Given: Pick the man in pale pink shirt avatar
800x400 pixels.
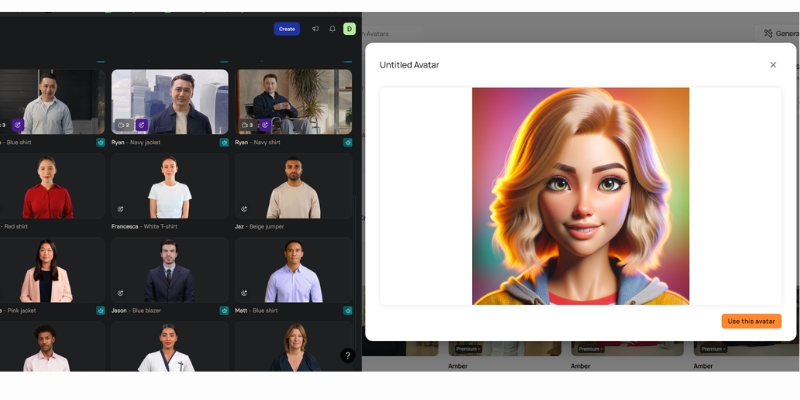Looking at the screenshot, I should click(51, 346).
